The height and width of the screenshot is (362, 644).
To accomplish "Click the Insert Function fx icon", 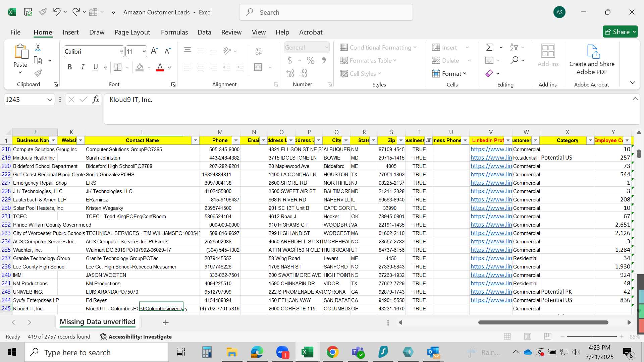I will click(96, 100).
